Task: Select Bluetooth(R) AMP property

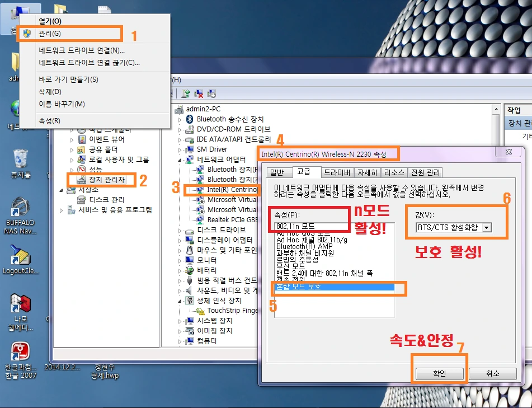Action: click(304, 246)
